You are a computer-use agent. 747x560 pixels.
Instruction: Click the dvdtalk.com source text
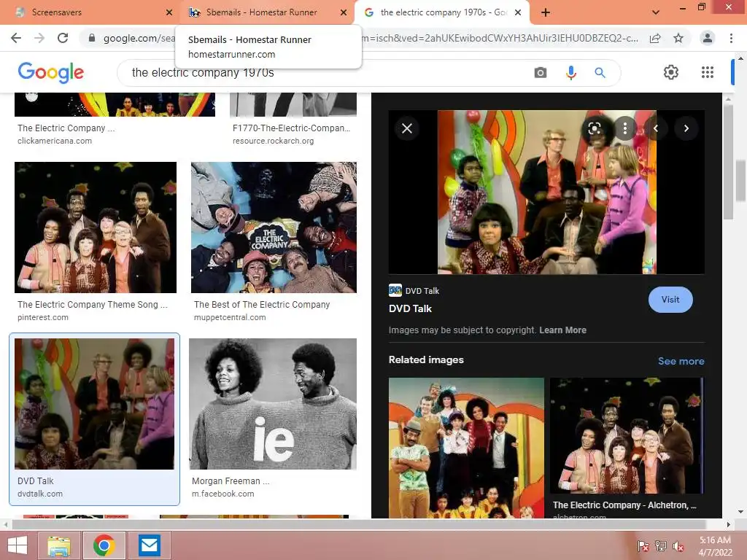[40, 494]
